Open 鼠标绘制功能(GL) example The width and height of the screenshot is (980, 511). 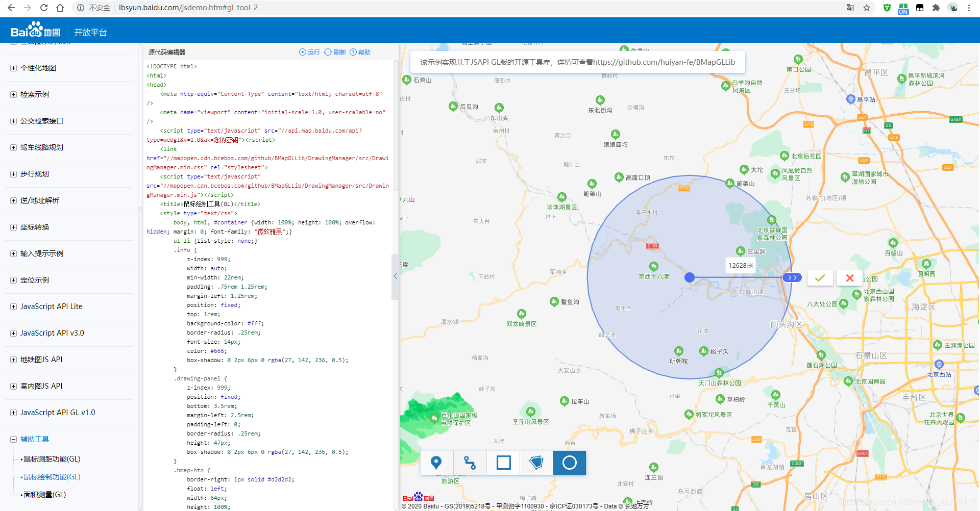[52, 477]
